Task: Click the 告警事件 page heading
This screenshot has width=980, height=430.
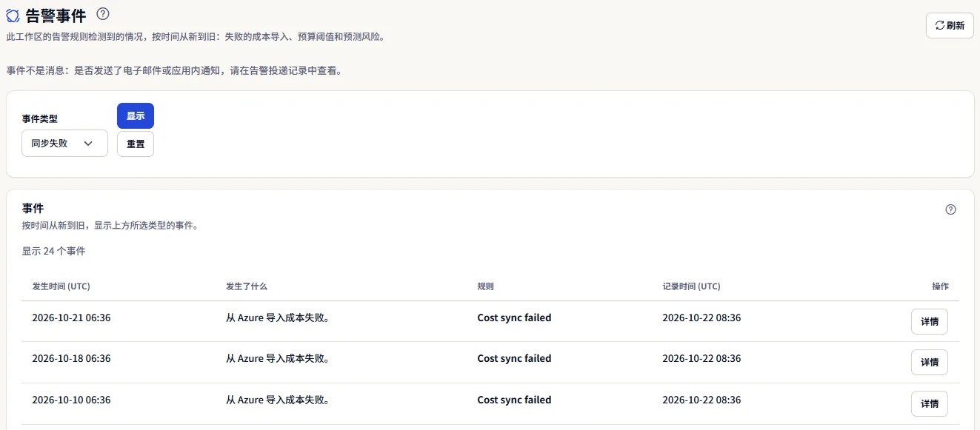Action: (x=56, y=16)
